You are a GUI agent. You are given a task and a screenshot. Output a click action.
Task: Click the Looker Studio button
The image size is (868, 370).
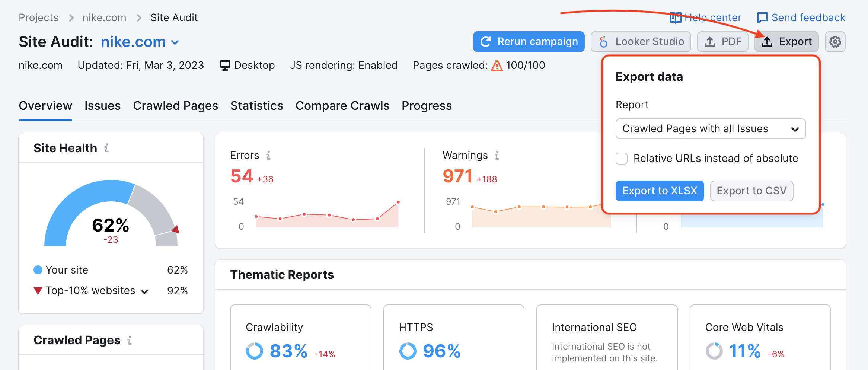(641, 42)
